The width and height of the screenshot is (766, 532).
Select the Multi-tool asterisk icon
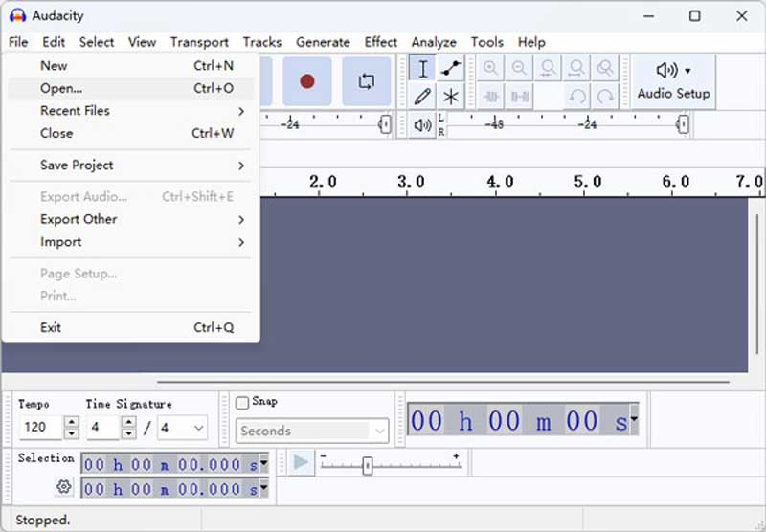450,96
